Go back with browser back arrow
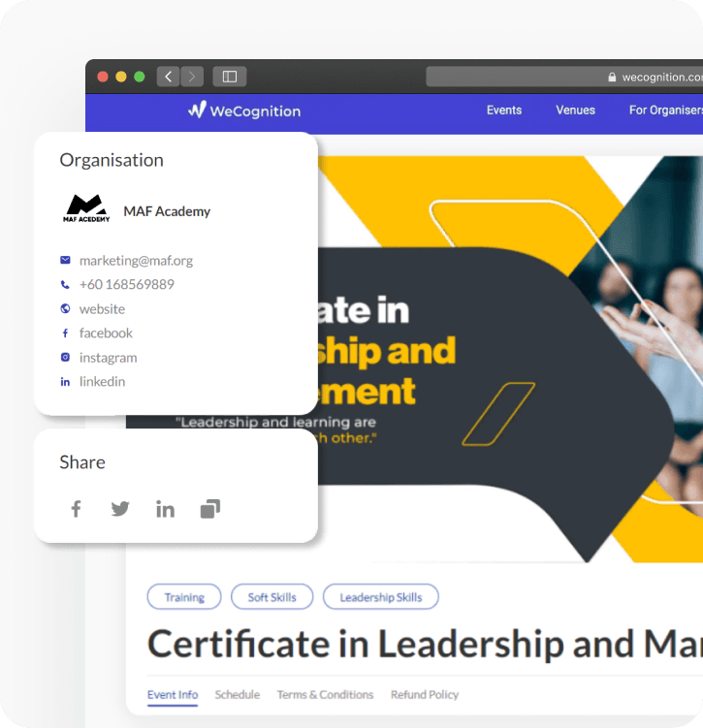The height and width of the screenshot is (728, 703). (169, 77)
